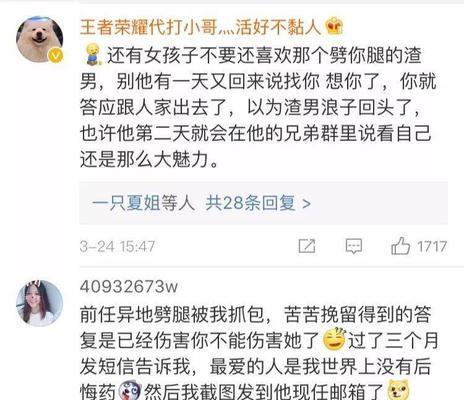Screen dimensions: 464x400
Task: Tap the share icon under first comment
Action: 307,246
